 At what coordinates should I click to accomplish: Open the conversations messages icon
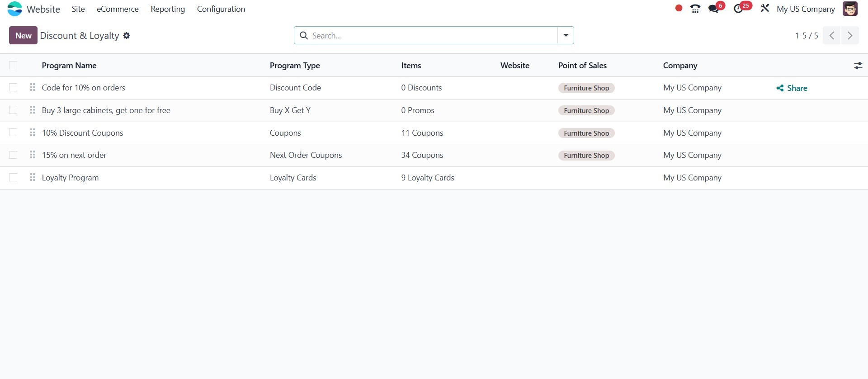[x=714, y=9]
